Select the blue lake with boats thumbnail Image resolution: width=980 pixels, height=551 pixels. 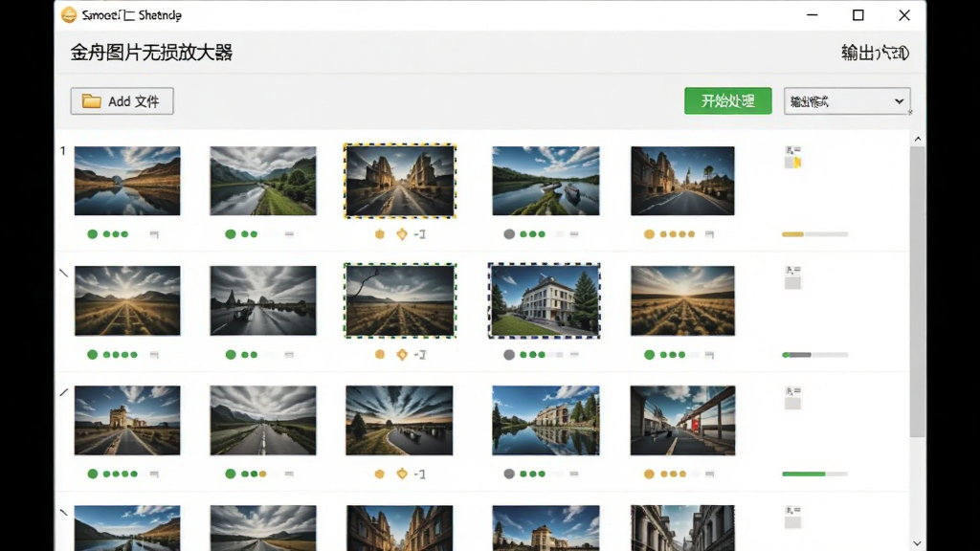[546, 181]
